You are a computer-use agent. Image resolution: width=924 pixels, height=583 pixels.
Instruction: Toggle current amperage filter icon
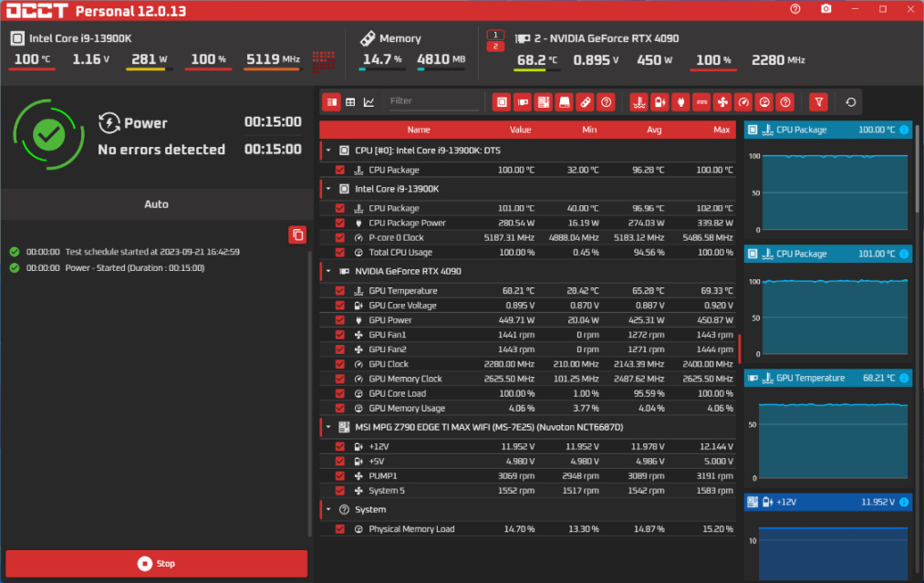701,102
